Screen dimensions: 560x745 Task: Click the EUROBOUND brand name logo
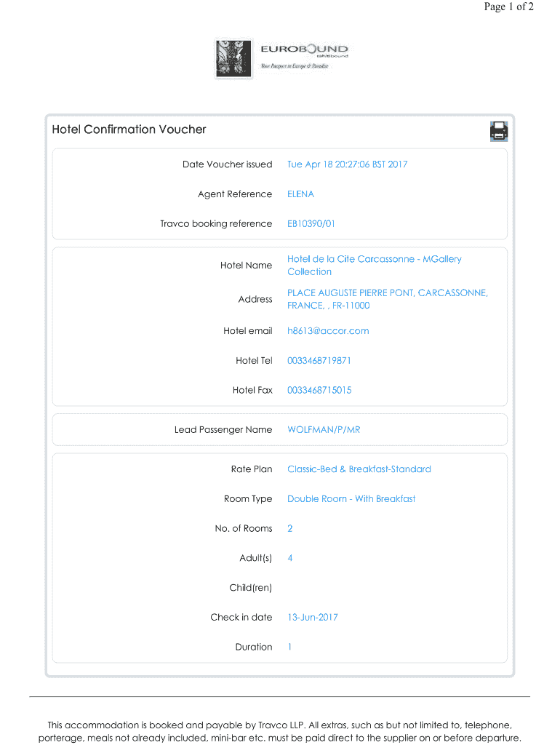click(304, 50)
